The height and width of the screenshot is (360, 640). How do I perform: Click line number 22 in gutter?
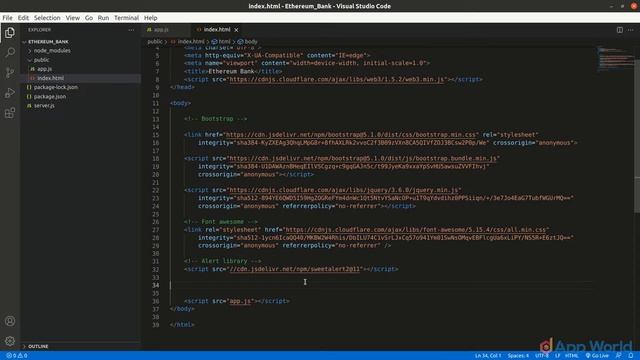(x=156, y=190)
